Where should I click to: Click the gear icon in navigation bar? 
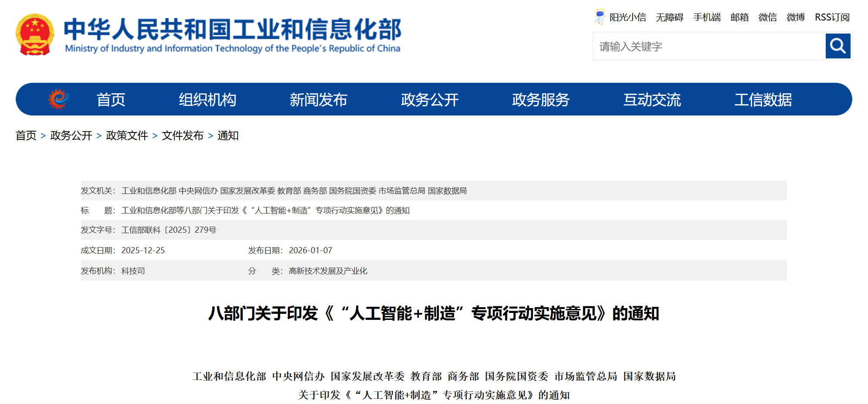tap(58, 99)
